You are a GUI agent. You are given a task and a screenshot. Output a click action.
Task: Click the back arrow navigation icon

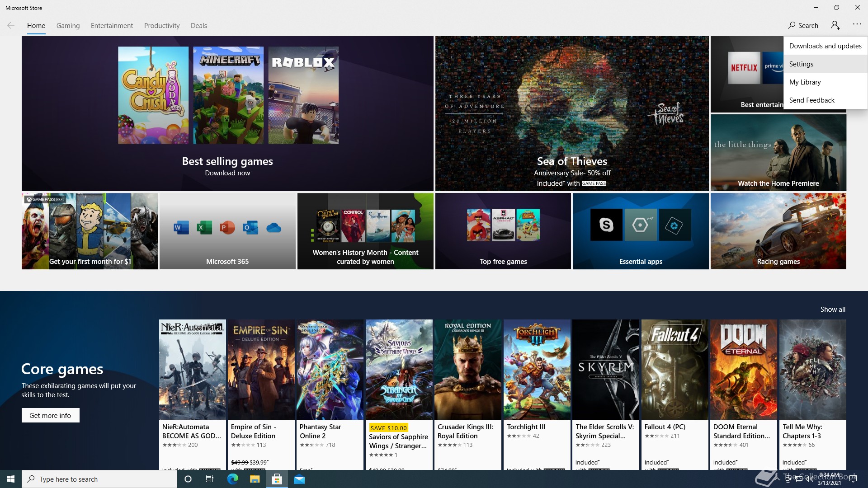pos(11,26)
